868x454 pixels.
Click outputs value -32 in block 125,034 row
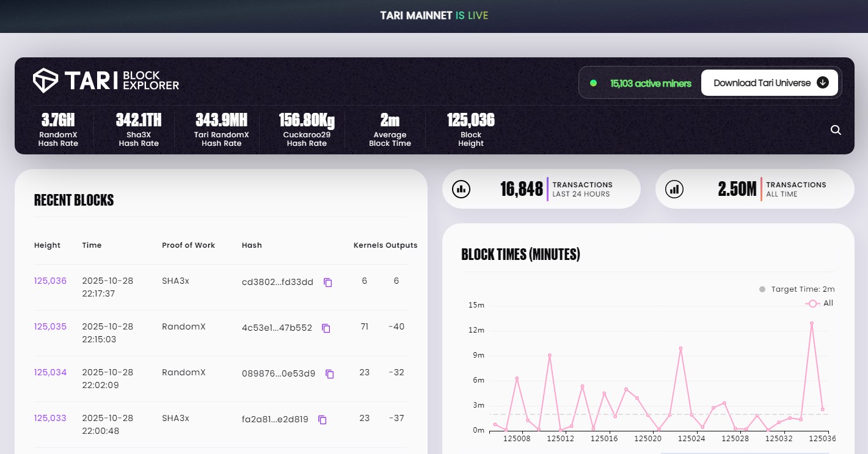pos(396,372)
